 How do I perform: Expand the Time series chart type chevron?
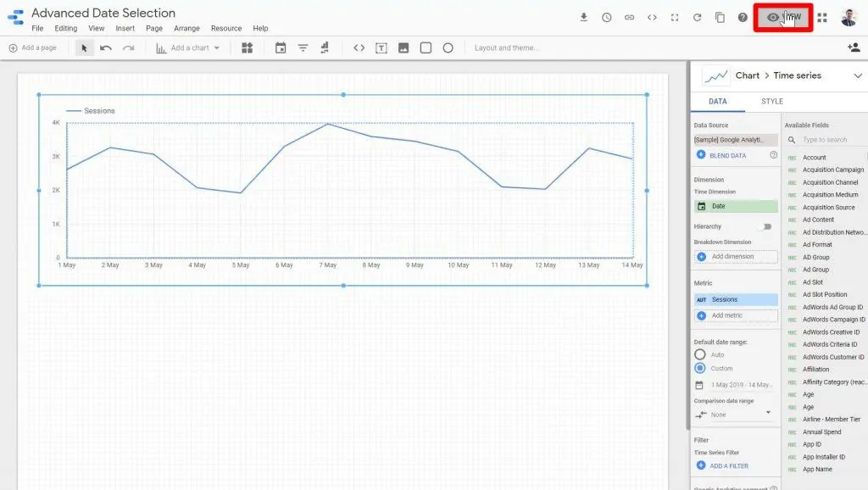tap(857, 75)
